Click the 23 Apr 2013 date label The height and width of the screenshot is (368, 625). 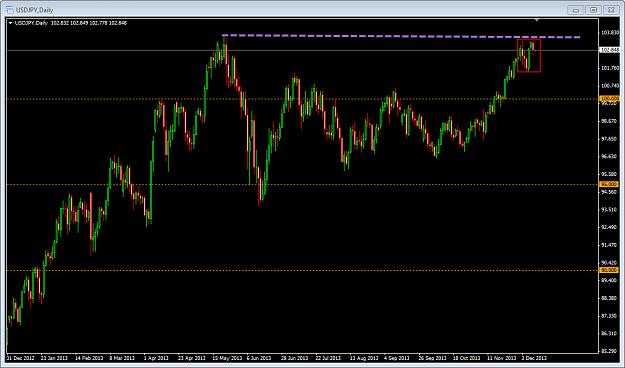pos(191,358)
